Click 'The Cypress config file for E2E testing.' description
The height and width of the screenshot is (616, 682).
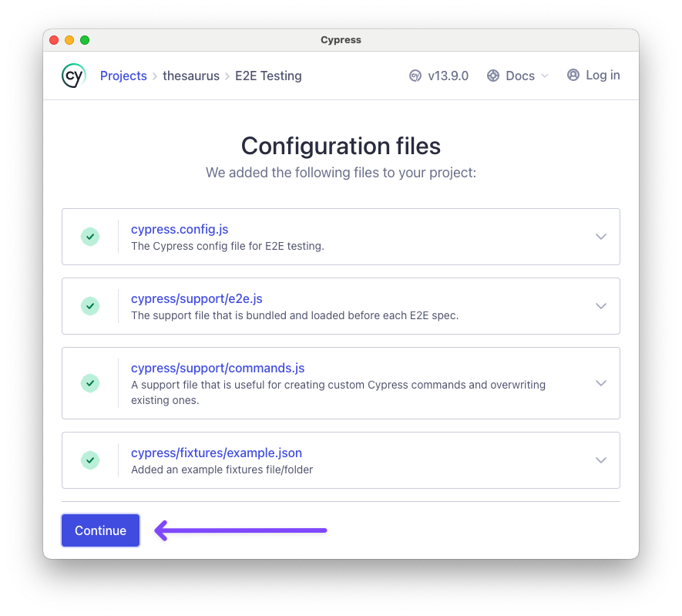point(227,246)
